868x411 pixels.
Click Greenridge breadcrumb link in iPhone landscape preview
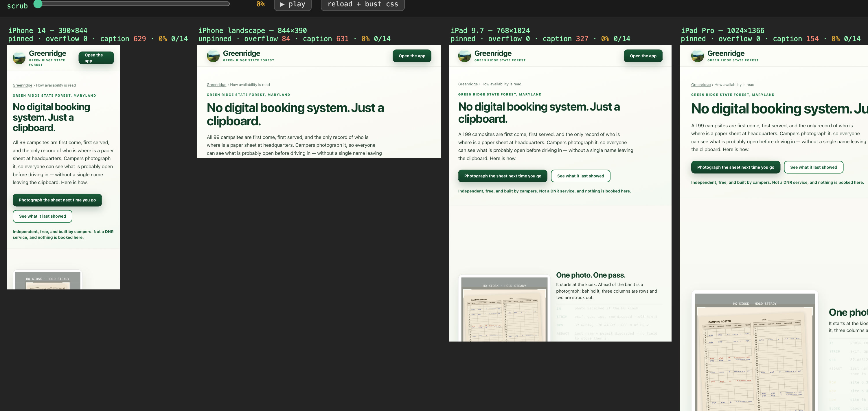[216, 85]
